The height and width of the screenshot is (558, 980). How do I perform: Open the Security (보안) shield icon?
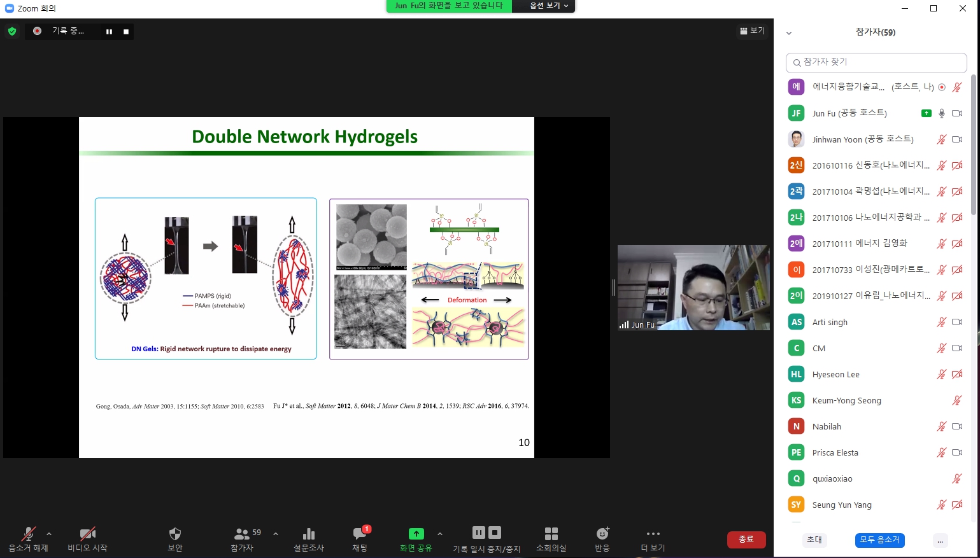coord(175,534)
